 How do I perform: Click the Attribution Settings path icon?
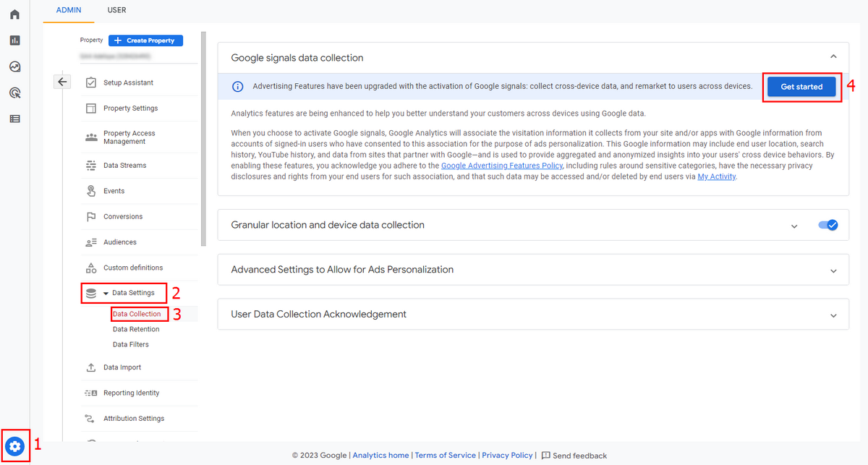91,419
